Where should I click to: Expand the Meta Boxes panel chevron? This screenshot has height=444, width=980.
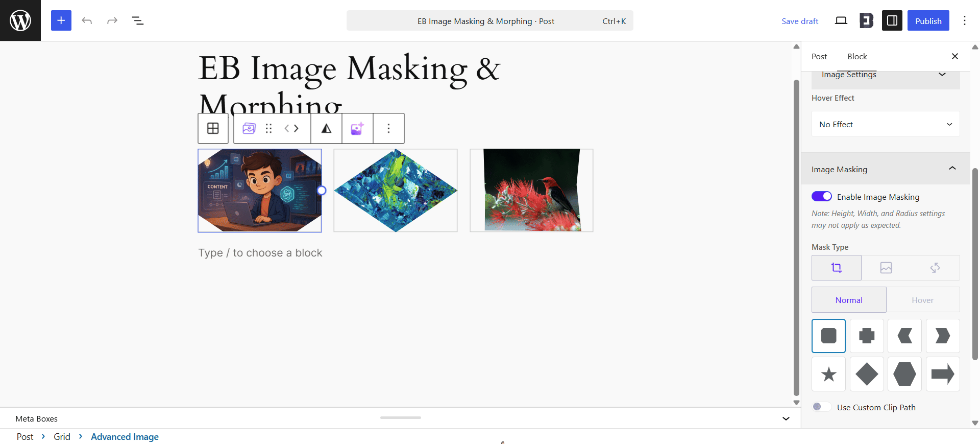click(x=786, y=418)
